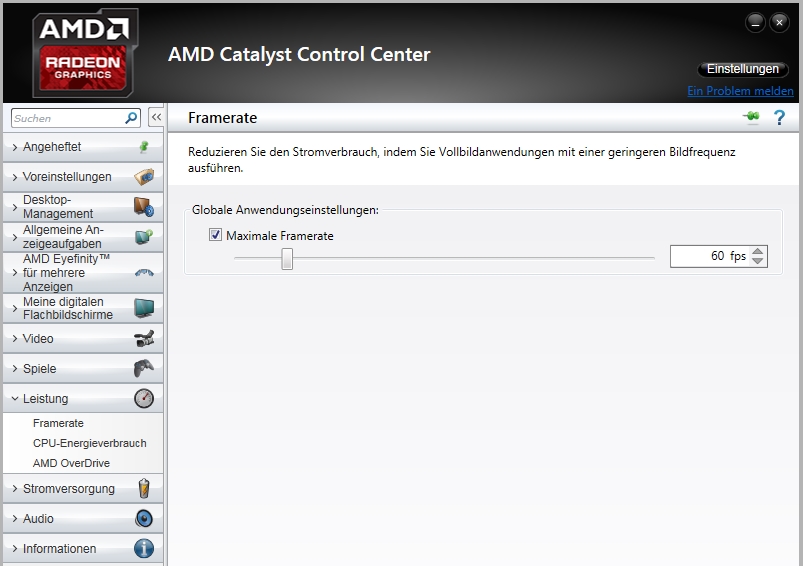Decrease fps with the down stepper arrow
The width and height of the screenshot is (803, 566).
(x=757, y=261)
